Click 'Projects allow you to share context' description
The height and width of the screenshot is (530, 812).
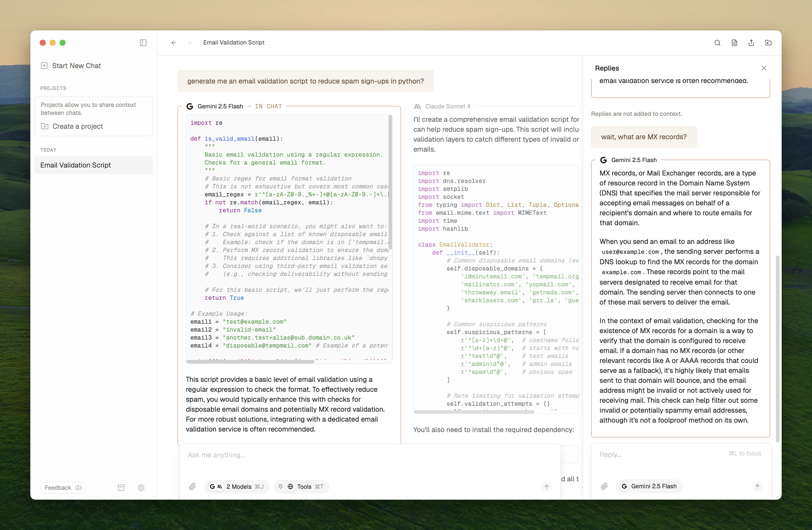pos(88,109)
